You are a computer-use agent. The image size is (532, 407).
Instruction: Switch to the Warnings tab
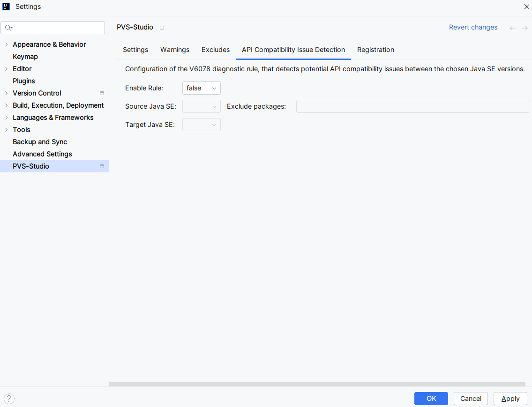click(175, 50)
